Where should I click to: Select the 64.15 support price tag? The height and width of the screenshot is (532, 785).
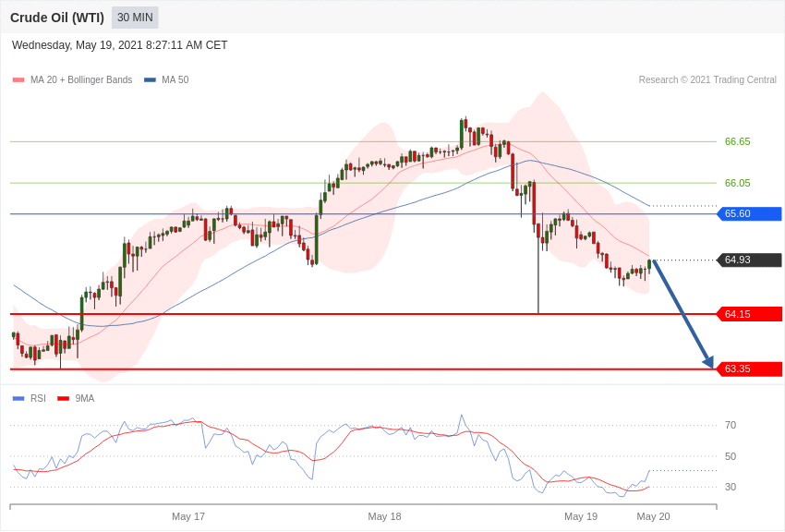pyautogui.click(x=750, y=314)
